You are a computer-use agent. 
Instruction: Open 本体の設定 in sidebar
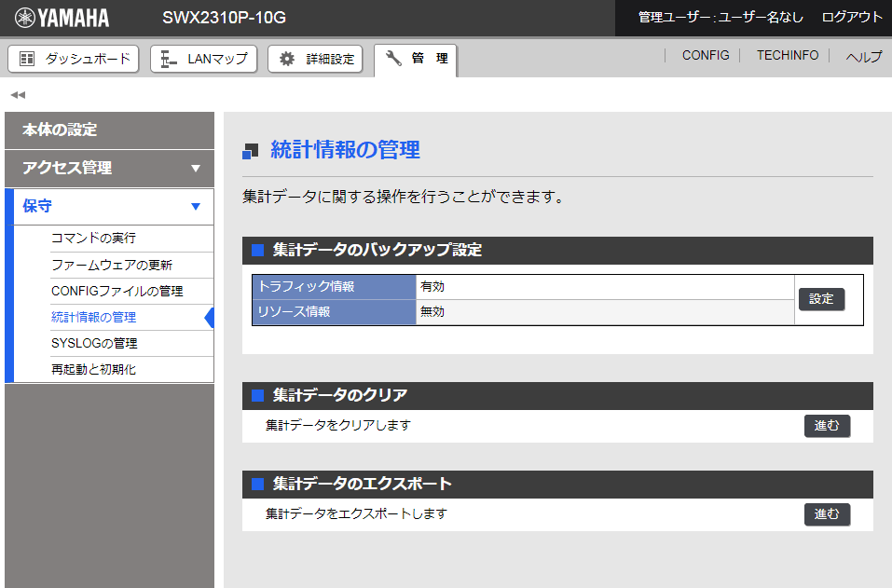pyautogui.click(x=109, y=130)
